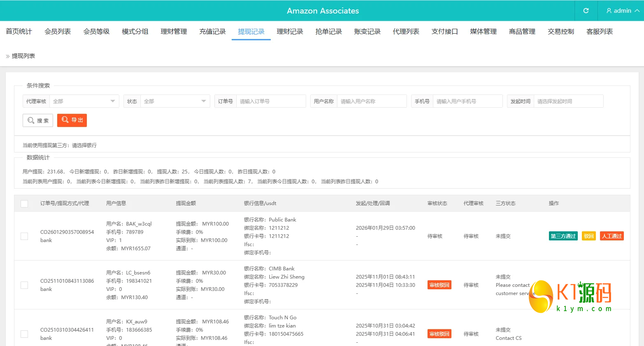
Task: Click 第三方通过 for the first withdrawal
Action: click(x=563, y=236)
